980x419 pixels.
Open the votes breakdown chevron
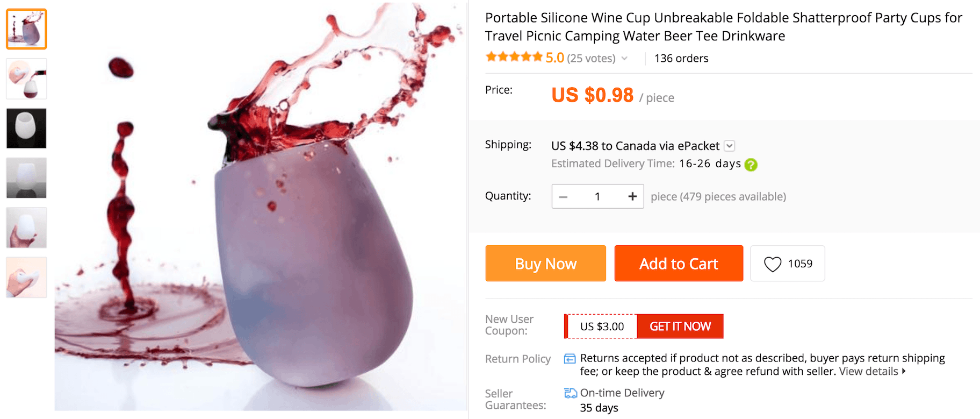click(624, 58)
